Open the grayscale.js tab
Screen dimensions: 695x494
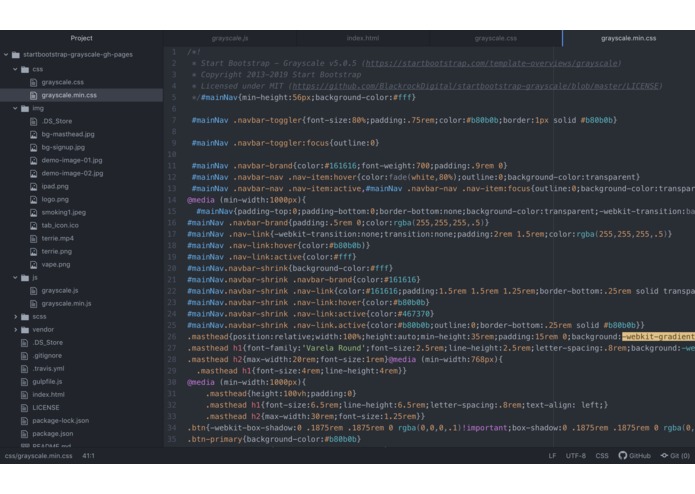point(230,38)
